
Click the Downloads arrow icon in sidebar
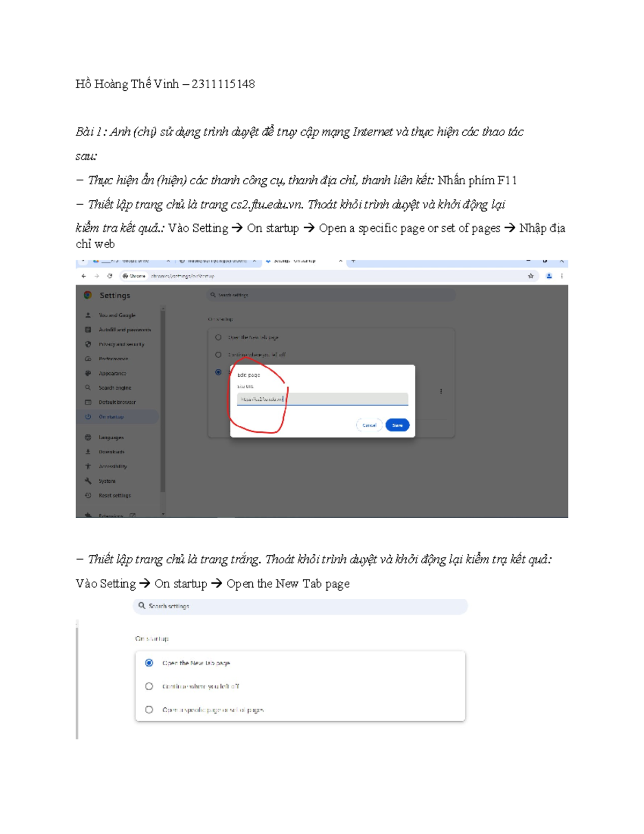coord(88,452)
